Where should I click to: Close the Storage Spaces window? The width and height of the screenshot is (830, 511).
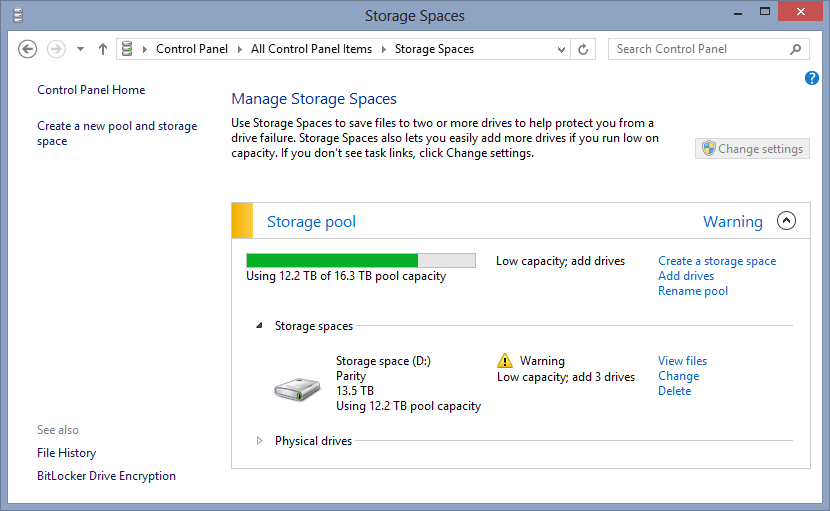pyautogui.click(x=800, y=12)
